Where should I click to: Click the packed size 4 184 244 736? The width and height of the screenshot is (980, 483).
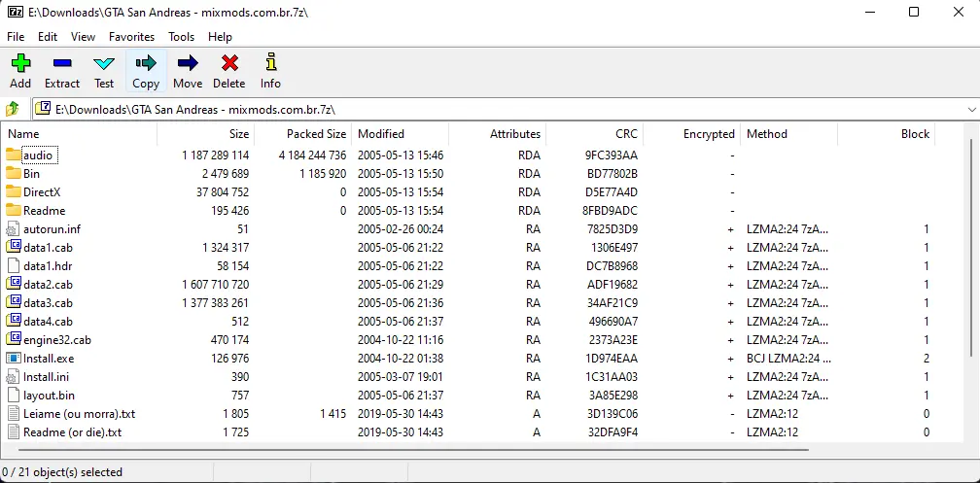[312, 155]
